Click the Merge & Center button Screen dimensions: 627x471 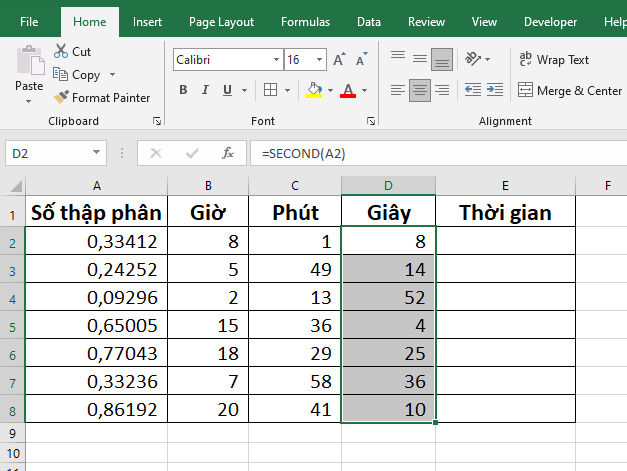tap(570, 91)
